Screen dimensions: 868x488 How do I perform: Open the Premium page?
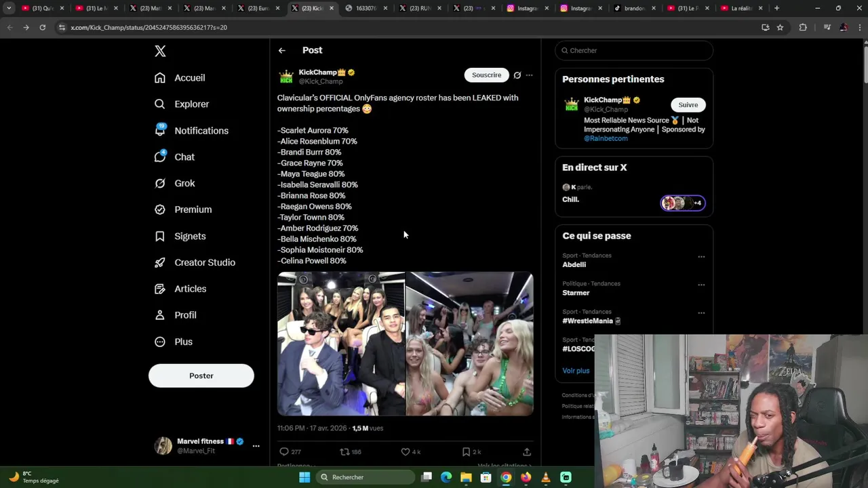(183, 210)
